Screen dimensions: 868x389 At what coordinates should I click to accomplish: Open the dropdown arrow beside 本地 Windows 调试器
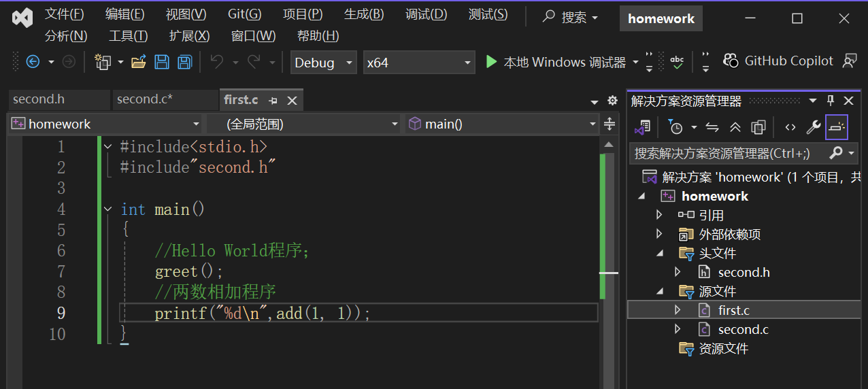pos(635,63)
